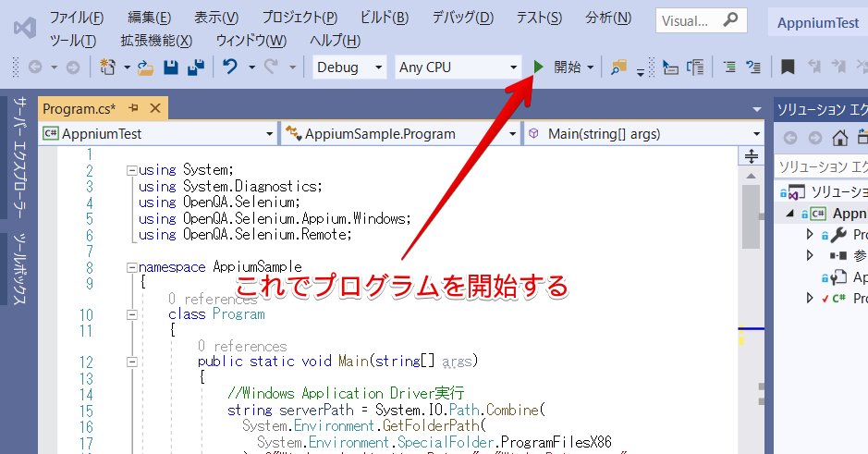Viewport: 868px width, 454px height.
Task: Open toolbar overflow options arrow
Action: click(640, 72)
